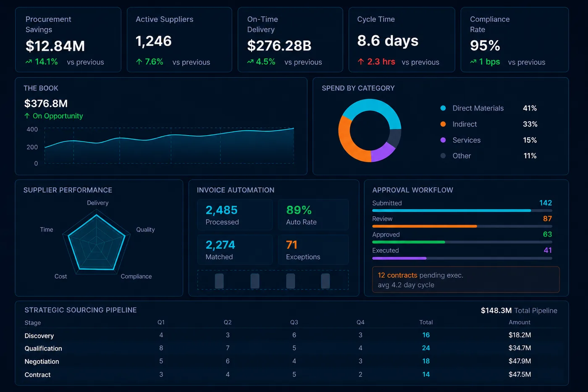Click the Procurement Savings trend arrow icon

[x=29, y=62]
